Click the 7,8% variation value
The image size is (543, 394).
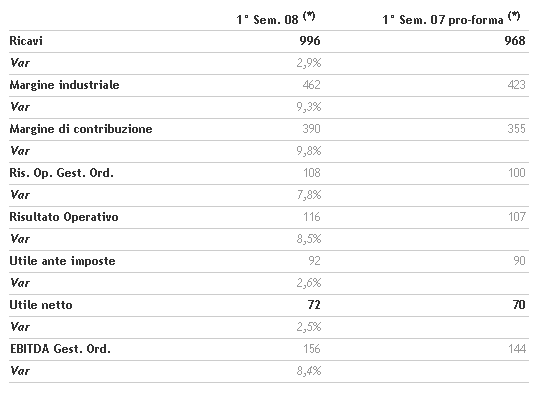pyautogui.click(x=309, y=195)
